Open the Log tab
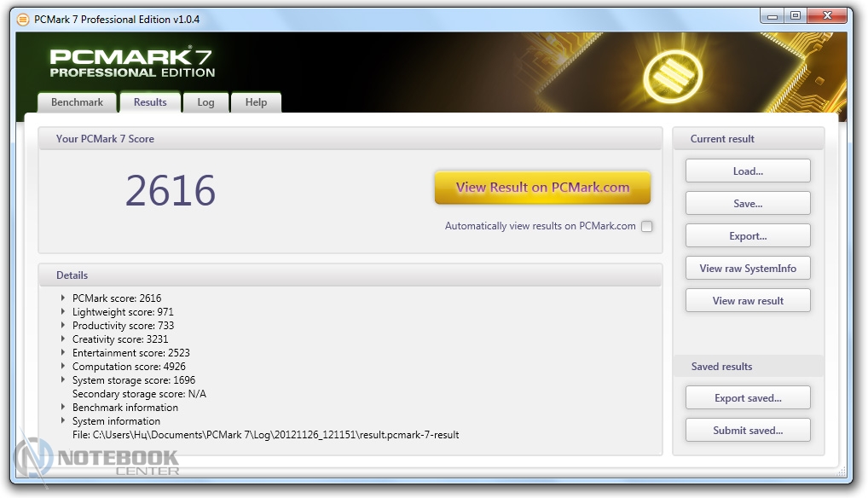The width and height of the screenshot is (868, 498). coord(205,102)
